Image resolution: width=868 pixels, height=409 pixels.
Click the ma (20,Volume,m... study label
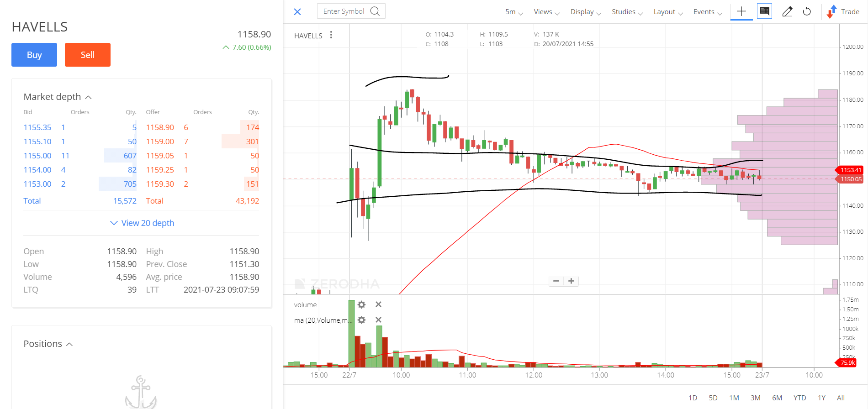(x=324, y=320)
